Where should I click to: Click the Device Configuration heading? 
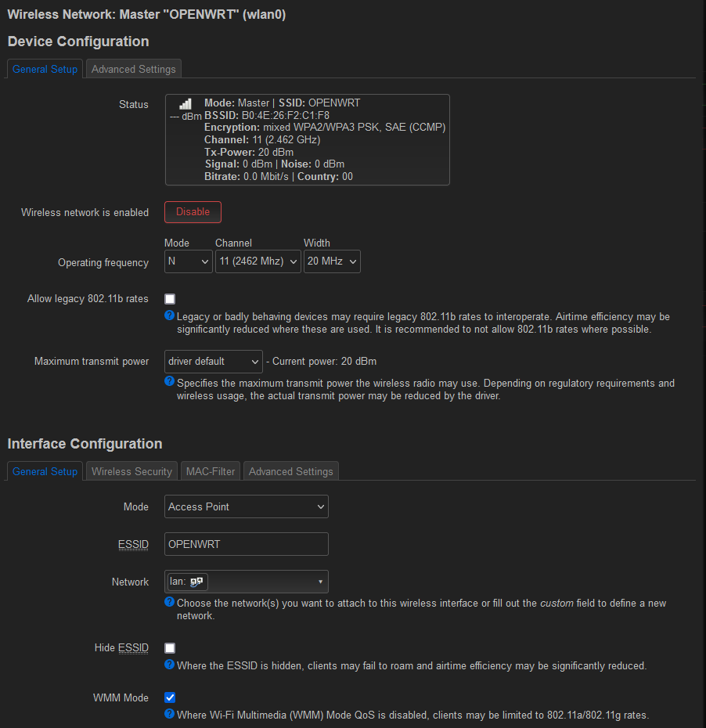point(78,41)
